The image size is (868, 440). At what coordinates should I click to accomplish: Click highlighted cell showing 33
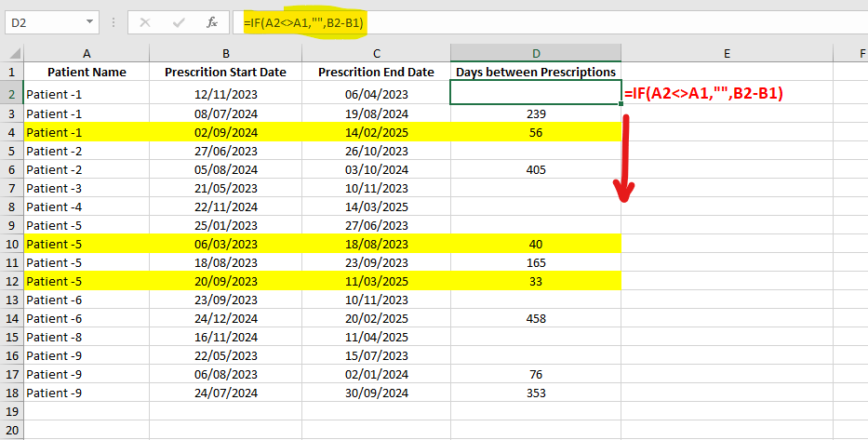[x=536, y=281]
